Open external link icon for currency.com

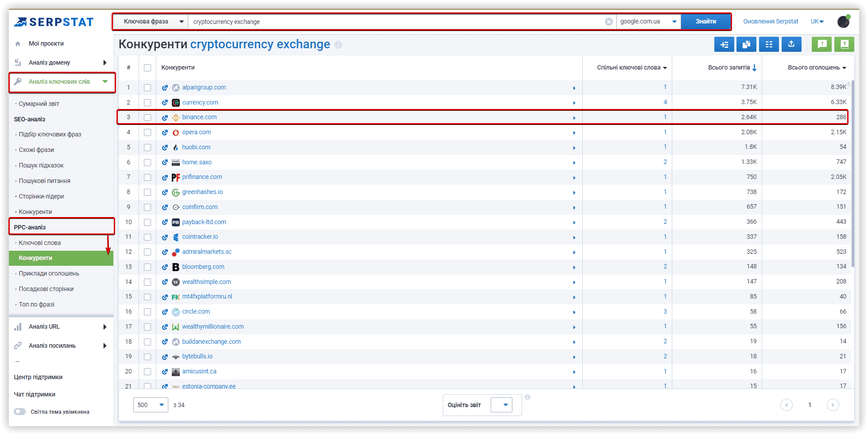(x=165, y=103)
